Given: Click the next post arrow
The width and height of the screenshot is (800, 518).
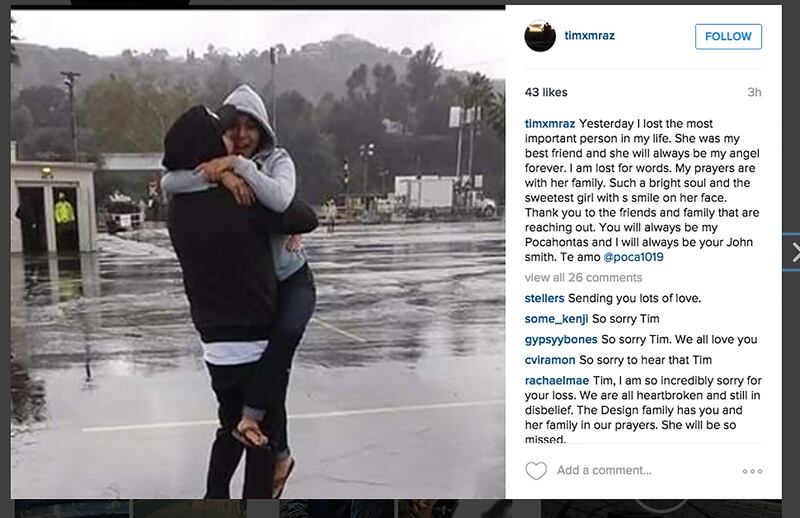Looking at the screenshot, I should coord(793,252).
